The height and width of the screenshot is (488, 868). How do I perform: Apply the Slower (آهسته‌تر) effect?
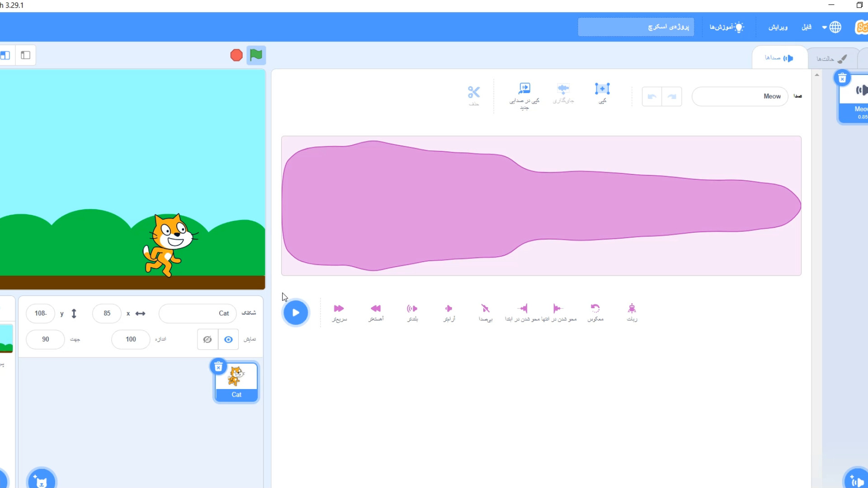376,313
